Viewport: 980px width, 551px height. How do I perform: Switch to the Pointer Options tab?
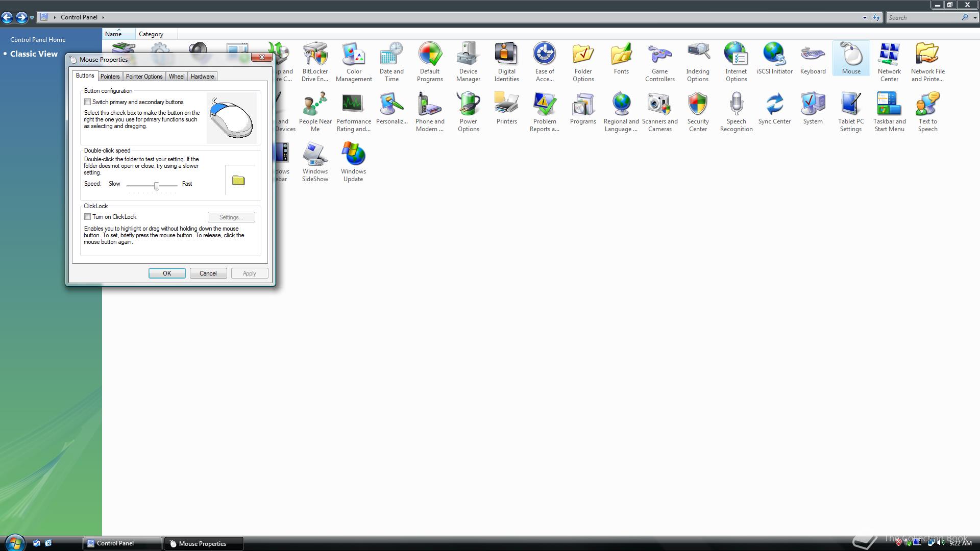click(x=144, y=77)
